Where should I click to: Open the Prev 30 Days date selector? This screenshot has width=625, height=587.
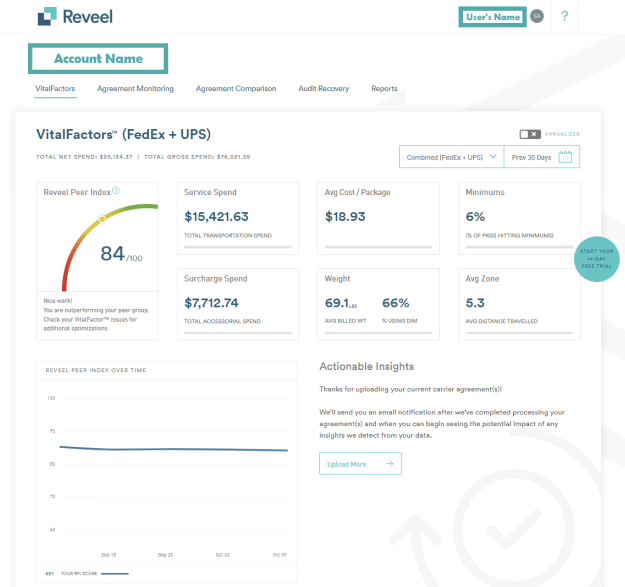pyautogui.click(x=542, y=157)
